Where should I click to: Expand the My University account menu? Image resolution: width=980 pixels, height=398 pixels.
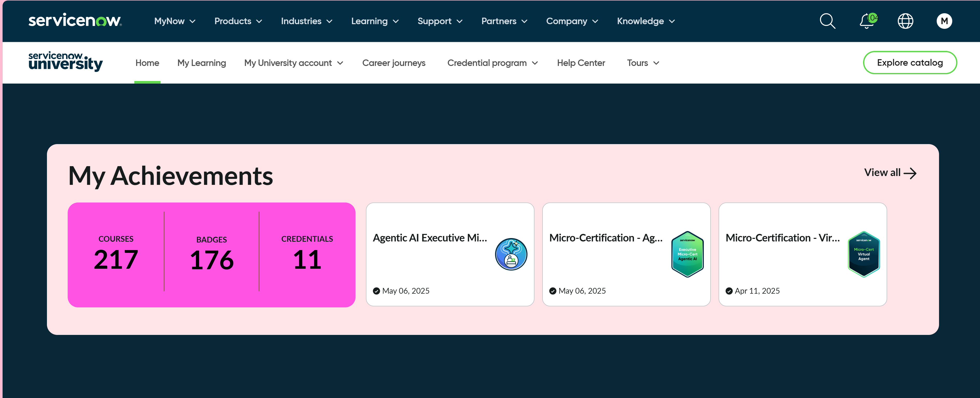click(293, 63)
